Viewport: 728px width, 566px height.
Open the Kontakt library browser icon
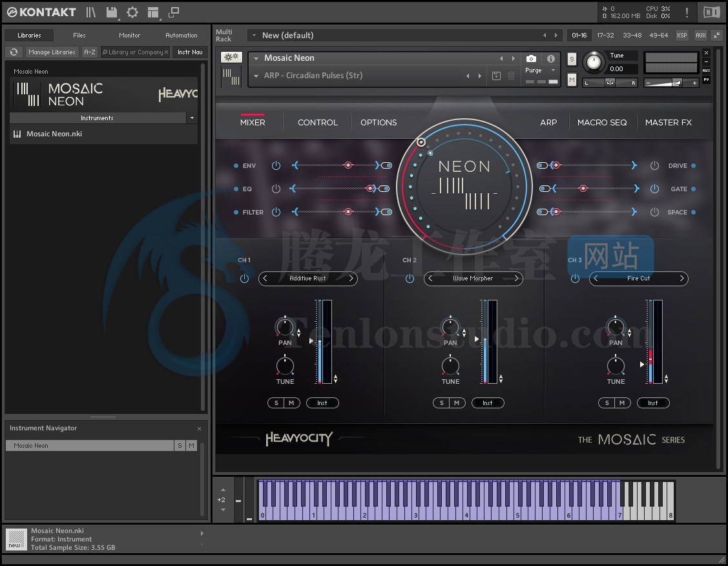[90, 12]
